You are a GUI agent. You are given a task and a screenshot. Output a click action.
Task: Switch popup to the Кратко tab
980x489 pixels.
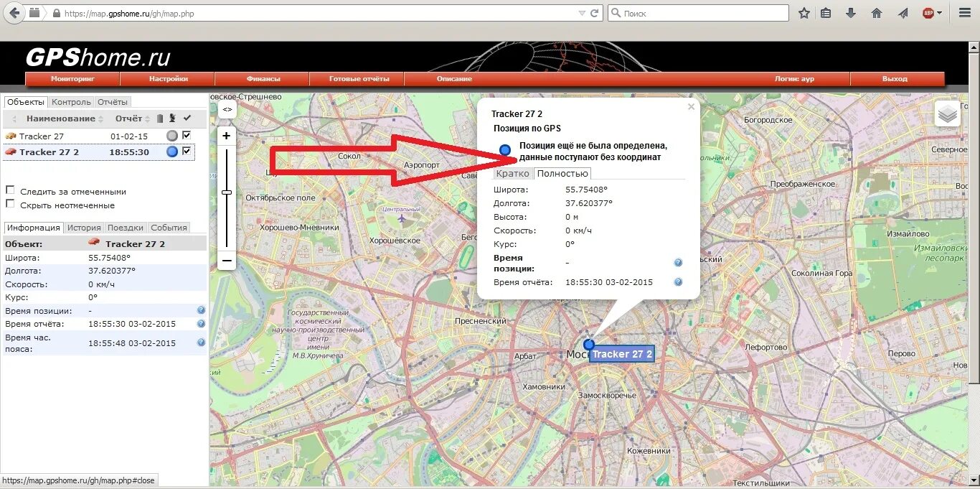(x=512, y=174)
